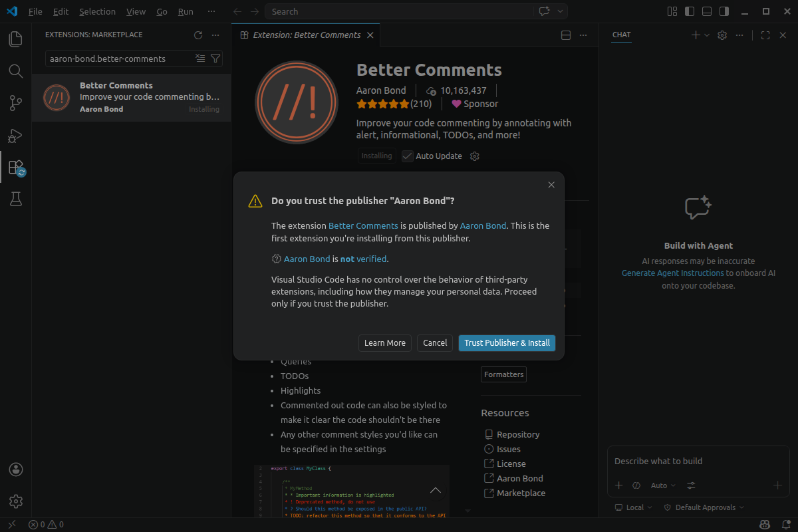798x532 pixels.
Task: Open the Testing flask icon
Action: (15, 199)
